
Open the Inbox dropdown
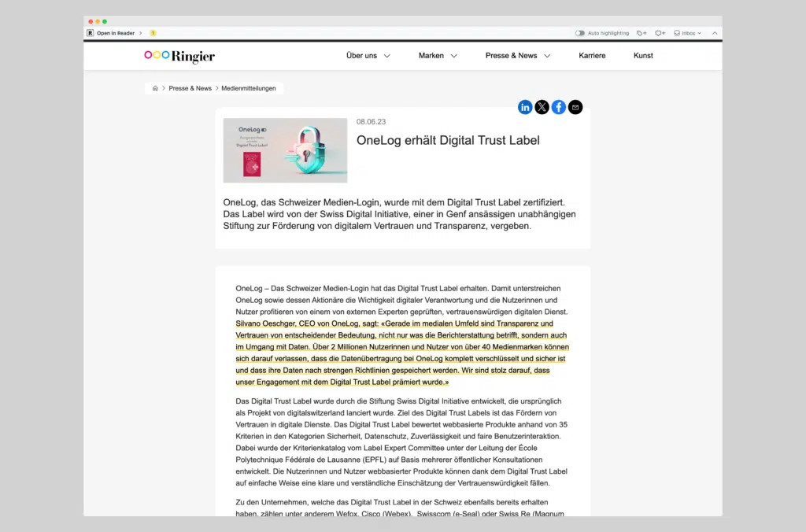pos(688,33)
